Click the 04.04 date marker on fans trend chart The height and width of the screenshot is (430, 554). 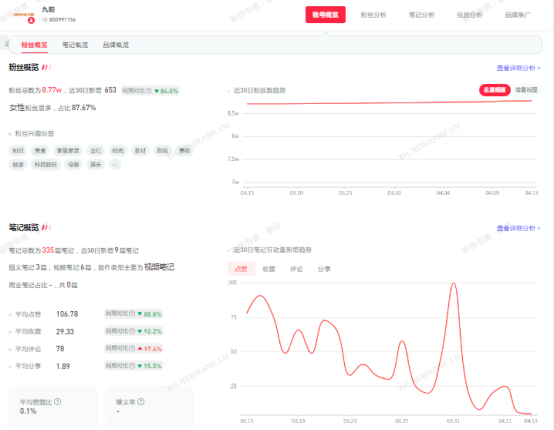coord(443,193)
